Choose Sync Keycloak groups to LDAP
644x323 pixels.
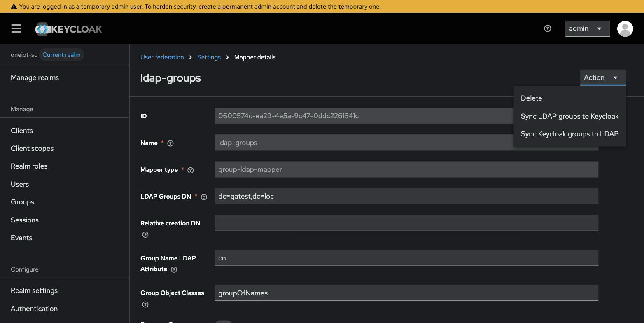tap(569, 134)
